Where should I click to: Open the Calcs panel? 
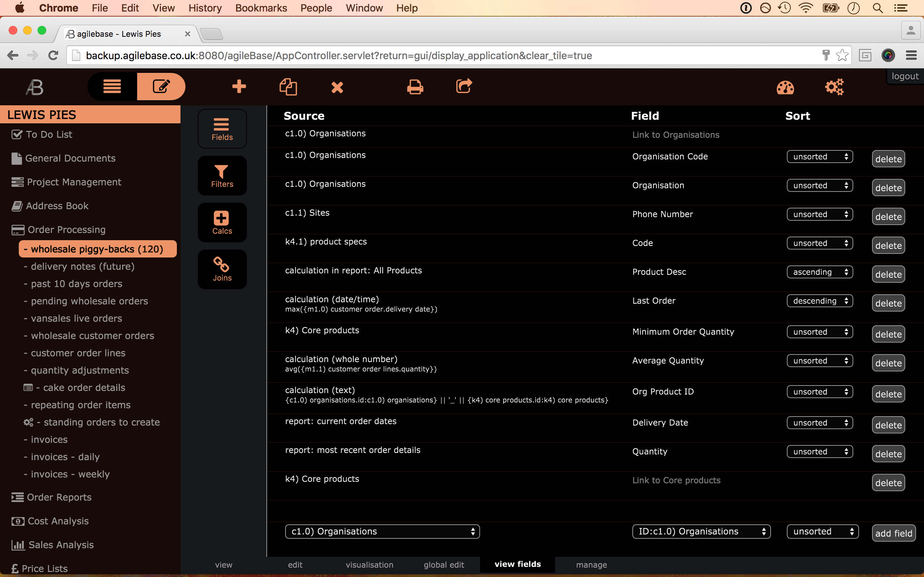(x=222, y=223)
